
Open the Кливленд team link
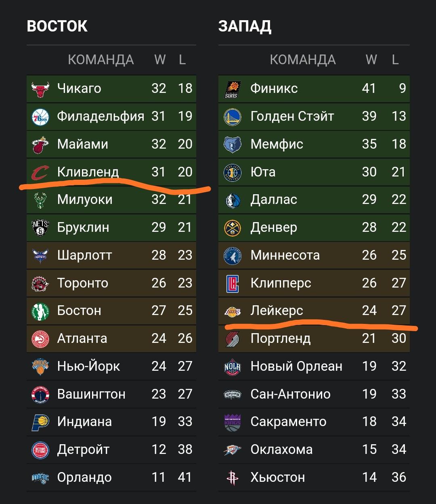[x=88, y=172]
